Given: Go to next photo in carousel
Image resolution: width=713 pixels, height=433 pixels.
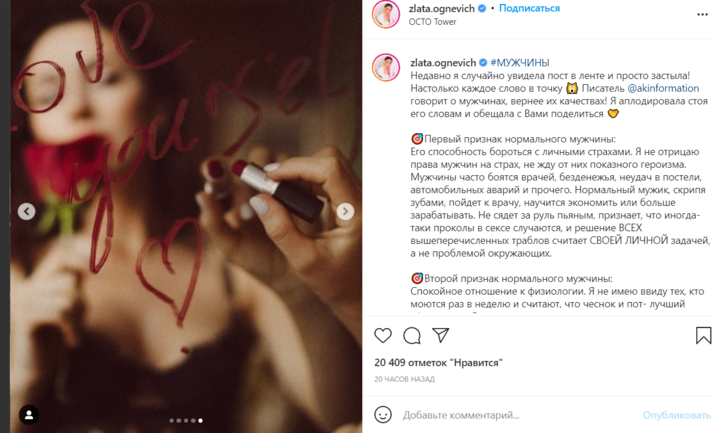Looking at the screenshot, I should click(x=345, y=211).
